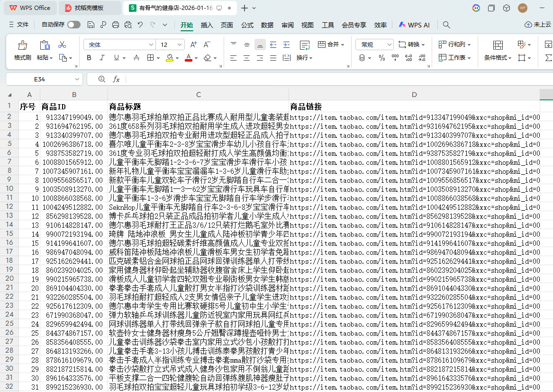
Task: Toggle the 自动保存 auto-save switch
Action: pos(73,25)
